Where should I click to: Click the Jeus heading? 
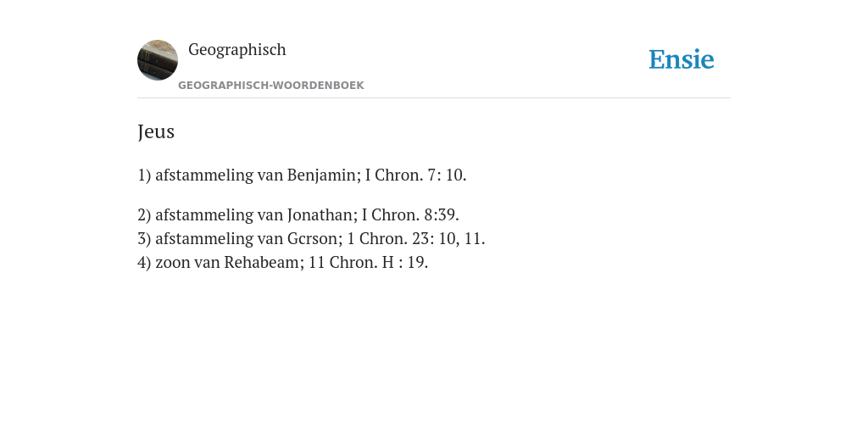click(156, 131)
